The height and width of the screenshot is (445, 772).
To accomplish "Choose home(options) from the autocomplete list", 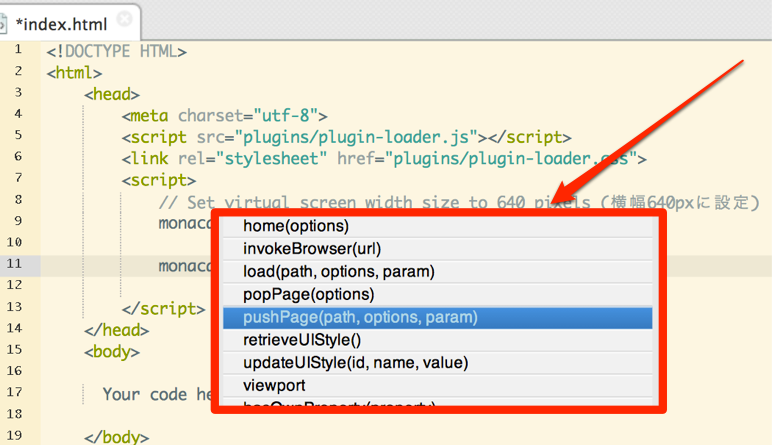I will pyautogui.click(x=296, y=226).
